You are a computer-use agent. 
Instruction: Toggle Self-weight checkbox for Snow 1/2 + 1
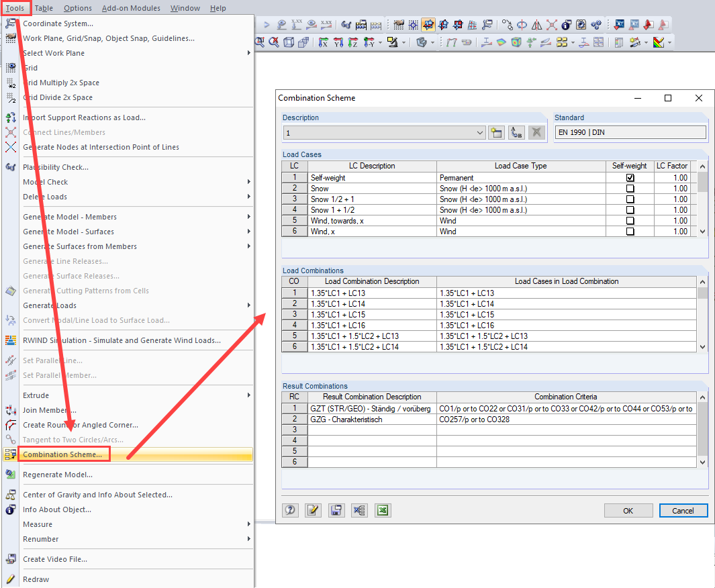[x=630, y=199]
